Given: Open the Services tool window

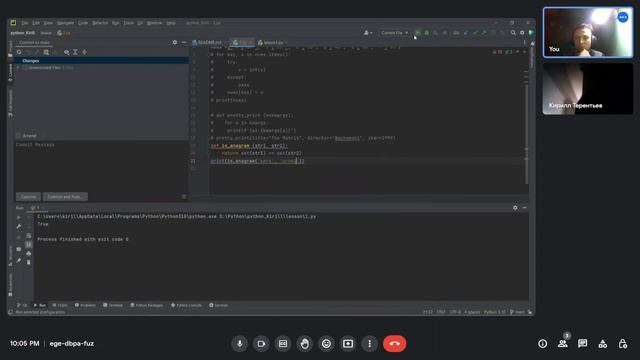Looking at the screenshot, I should pos(218,305).
